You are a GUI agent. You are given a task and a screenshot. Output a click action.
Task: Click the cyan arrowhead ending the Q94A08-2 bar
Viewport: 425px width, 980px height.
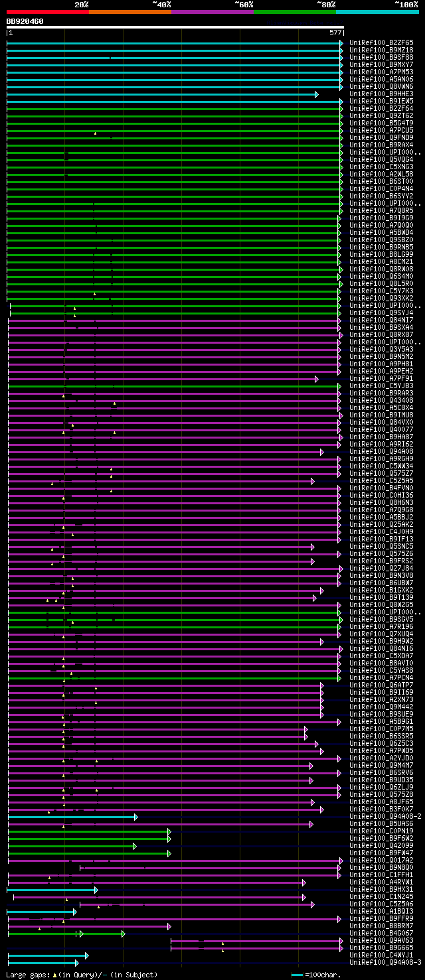pos(135,817)
